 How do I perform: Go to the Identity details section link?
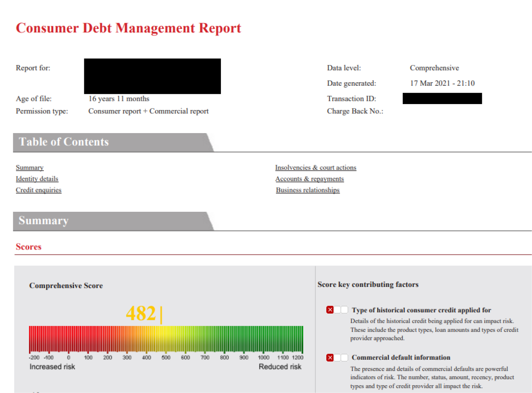click(x=37, y=179)
